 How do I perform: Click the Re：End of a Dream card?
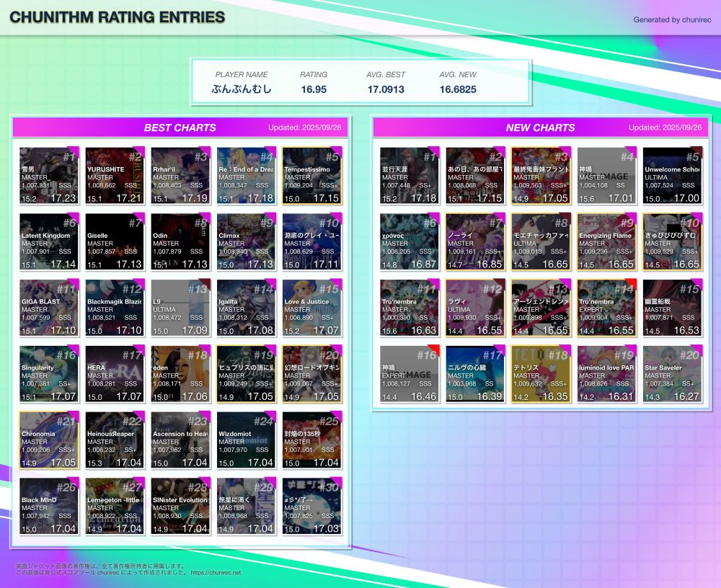tap(247, 176)
